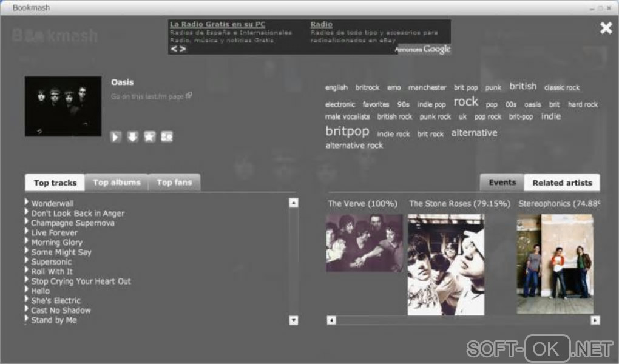Play arrow next to Live Forever
619x364 pixels.
coord(27,231)
